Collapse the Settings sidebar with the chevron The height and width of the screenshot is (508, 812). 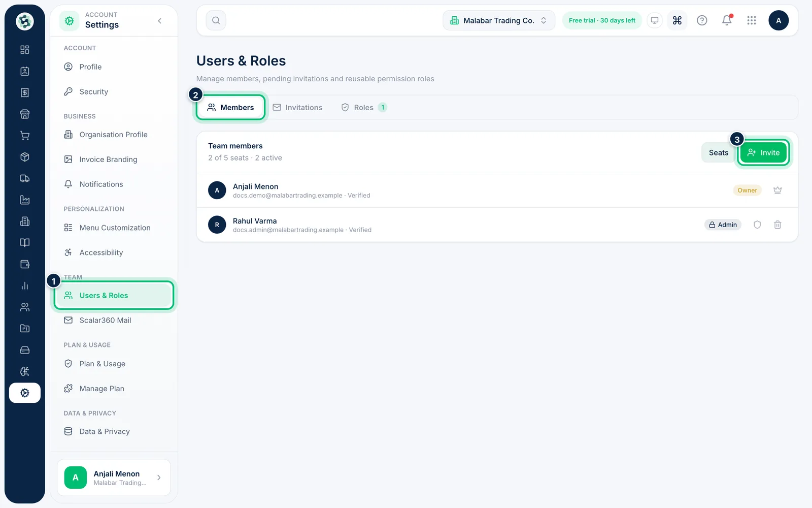(159, 21)
